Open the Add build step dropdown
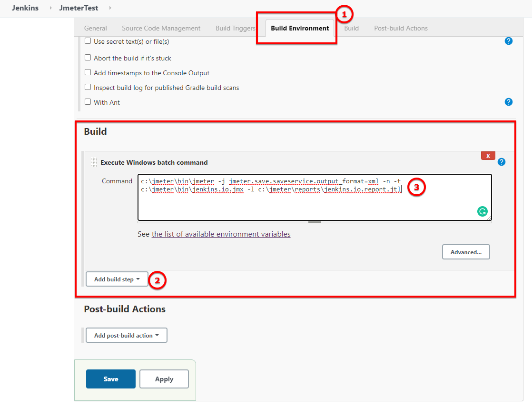Screen dimensions: 532x408 [117, 279]
